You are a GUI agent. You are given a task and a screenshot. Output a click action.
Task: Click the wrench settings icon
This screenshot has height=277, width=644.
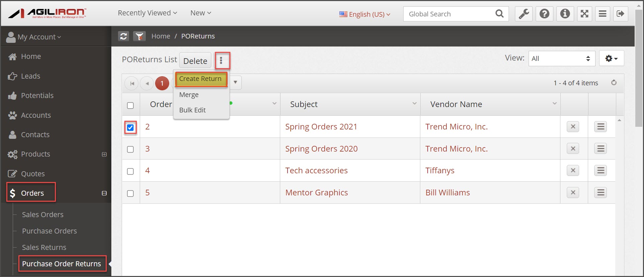tap(524, 14)
